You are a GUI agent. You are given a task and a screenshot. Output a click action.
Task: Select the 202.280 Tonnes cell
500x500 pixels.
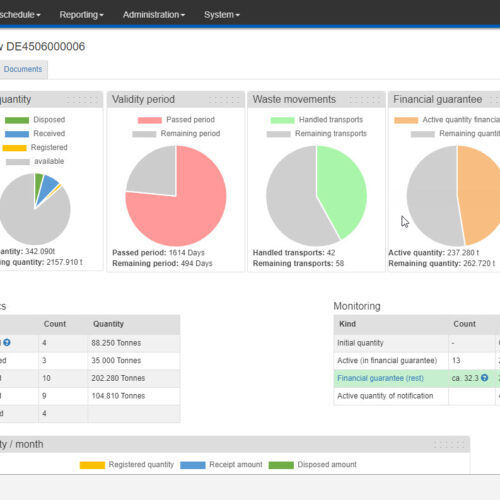tap(134, 378)
